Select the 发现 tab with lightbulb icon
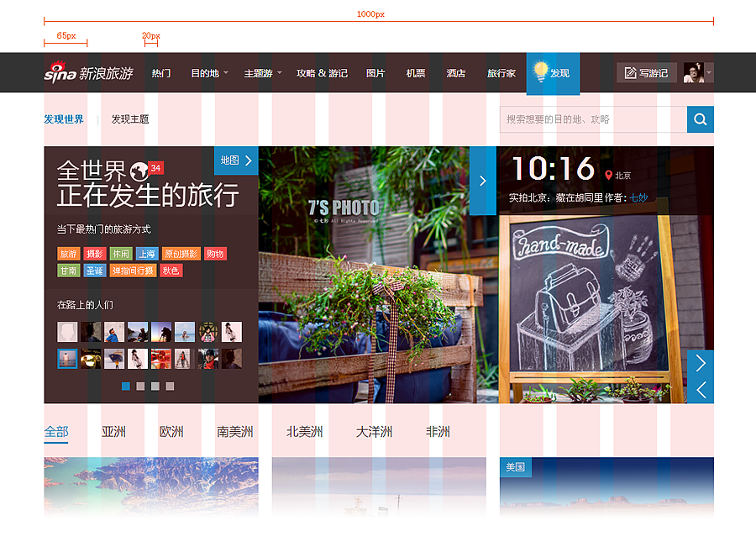Screen dimensions: 756x552 (x=553, y=73)
